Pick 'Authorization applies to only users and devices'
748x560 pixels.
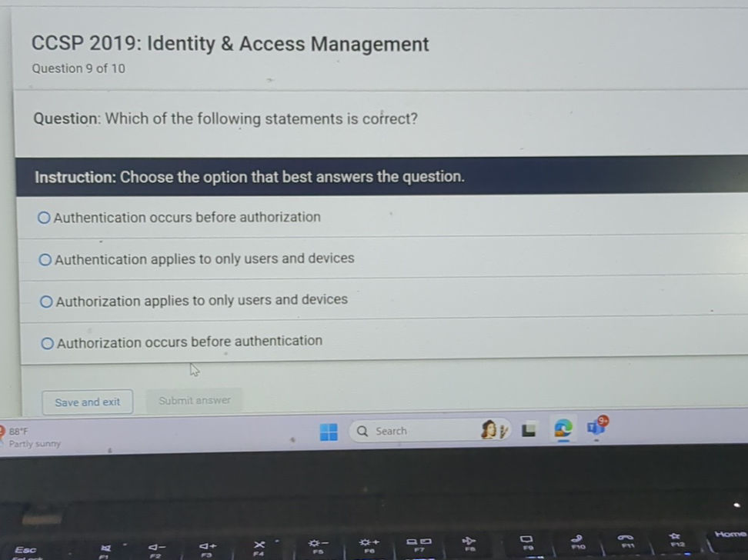46,302
